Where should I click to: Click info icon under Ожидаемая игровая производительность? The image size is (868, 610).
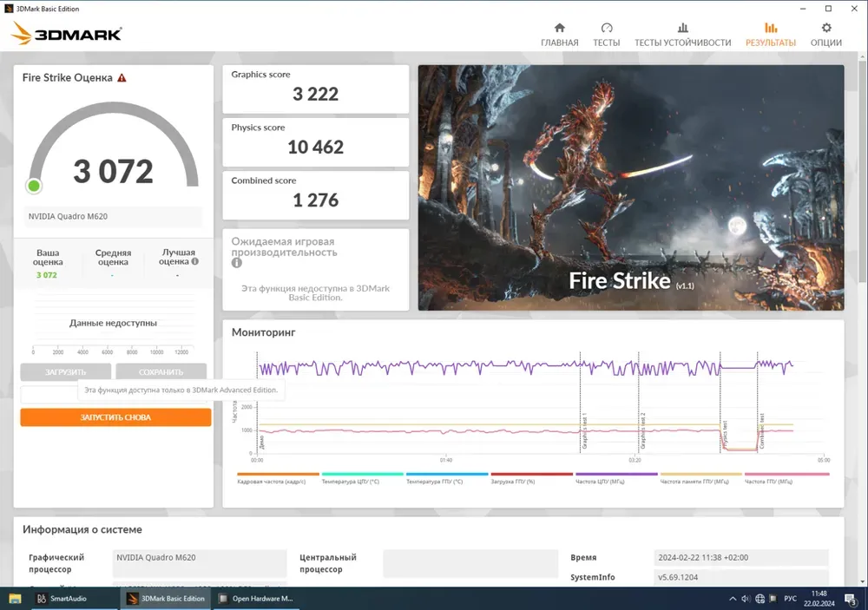point(236,263)
